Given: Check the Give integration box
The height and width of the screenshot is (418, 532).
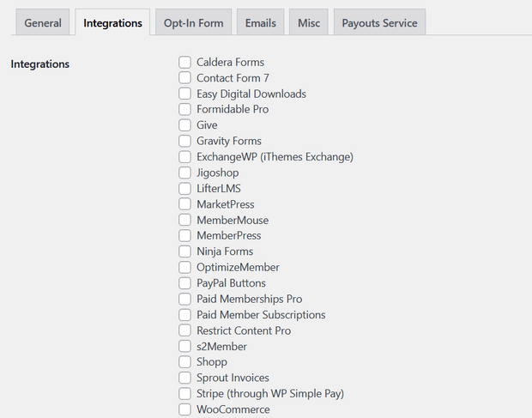Looking at the screenshot, I should 184,124.
